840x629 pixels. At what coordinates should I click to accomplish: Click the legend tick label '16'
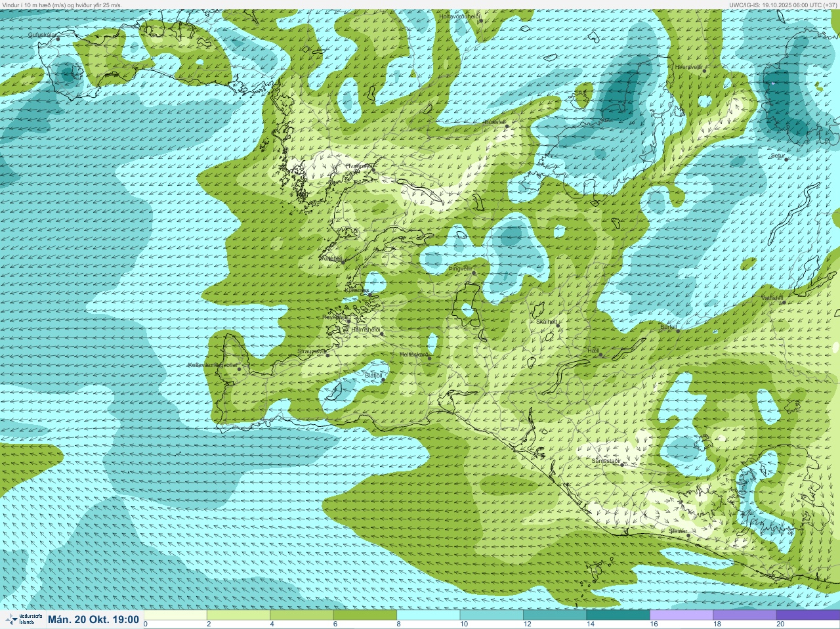tap(654, 624)
